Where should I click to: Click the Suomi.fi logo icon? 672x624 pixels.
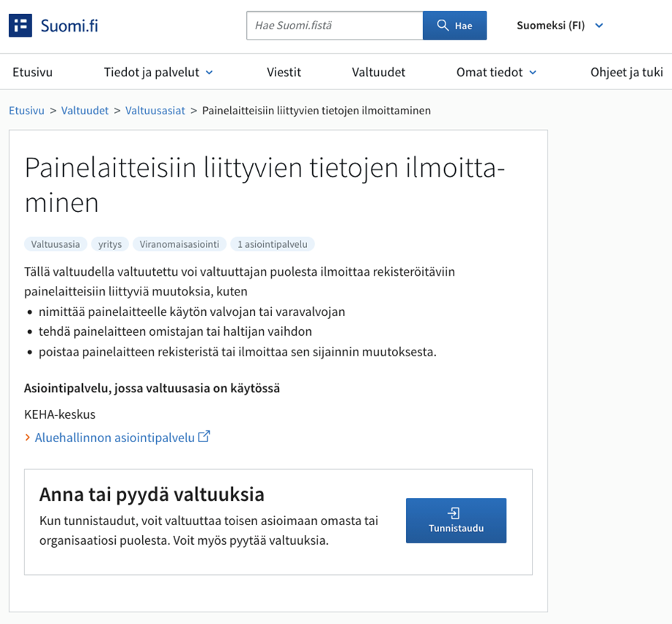(x=20, y=24)
